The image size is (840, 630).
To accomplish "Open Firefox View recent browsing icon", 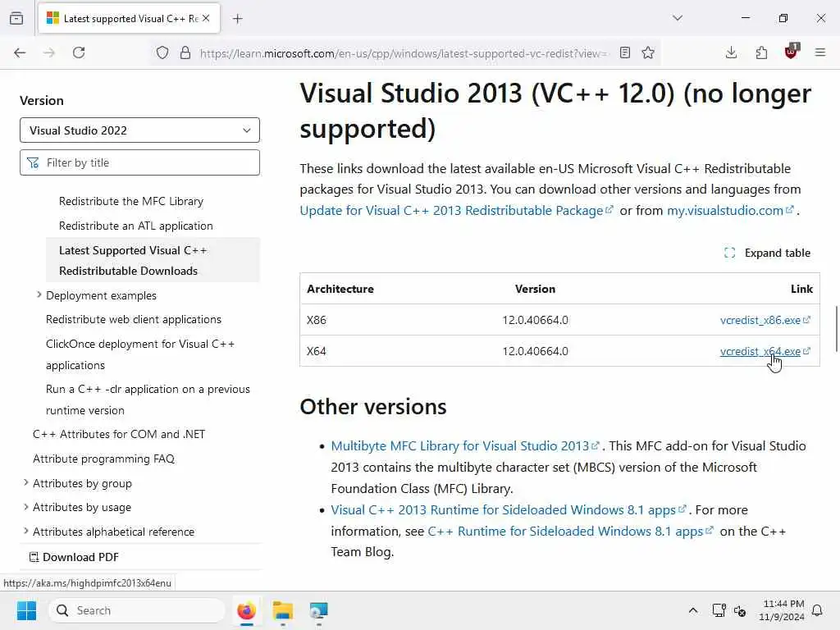I will click(16, 18).
